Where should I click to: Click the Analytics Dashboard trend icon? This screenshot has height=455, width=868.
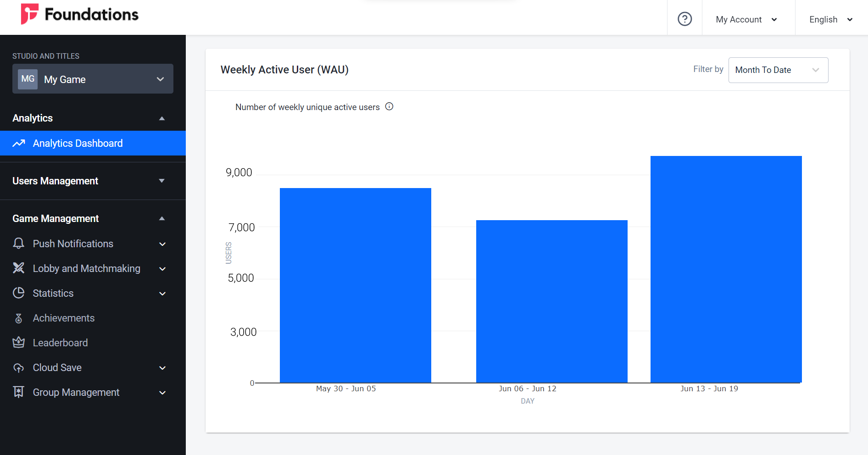coord(19,143)
